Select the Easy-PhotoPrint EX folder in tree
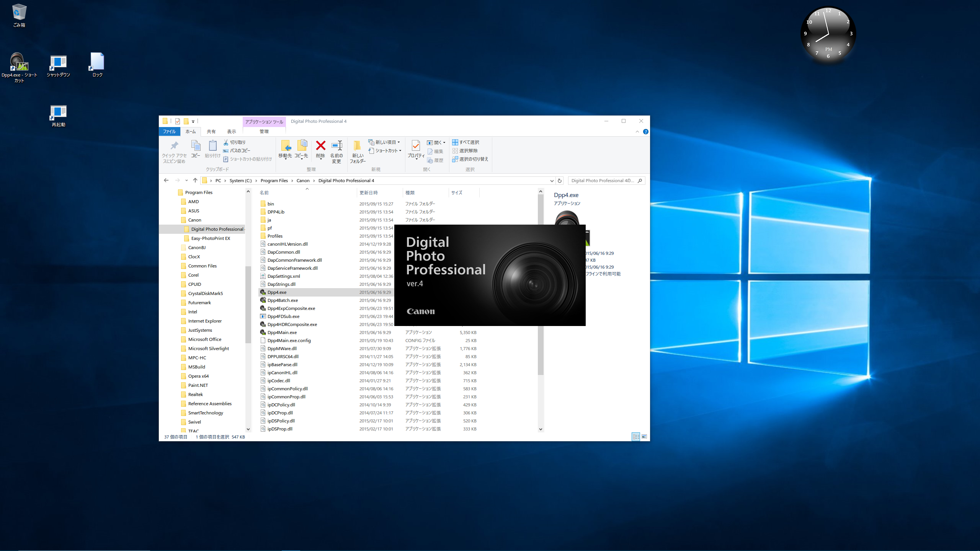The image size is (980, 551). click(x=211, y=238)
